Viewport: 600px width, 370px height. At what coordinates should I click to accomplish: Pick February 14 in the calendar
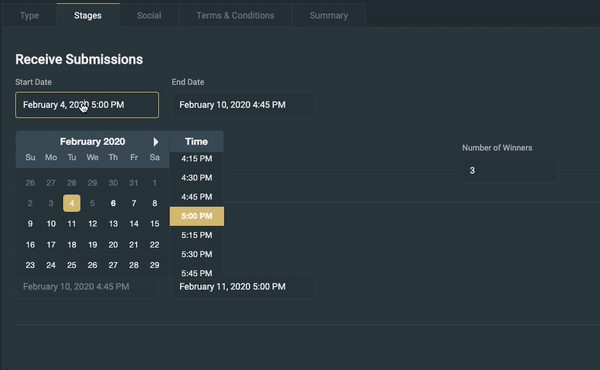[134, 224]
